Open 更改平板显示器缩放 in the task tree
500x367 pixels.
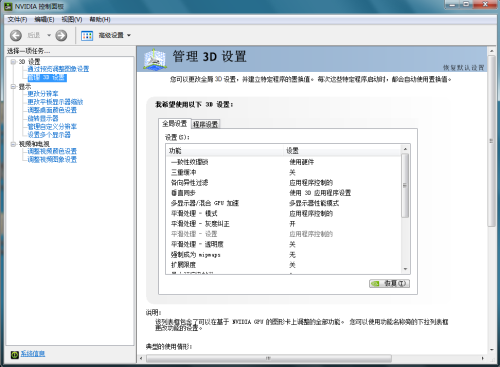[55, 102]
